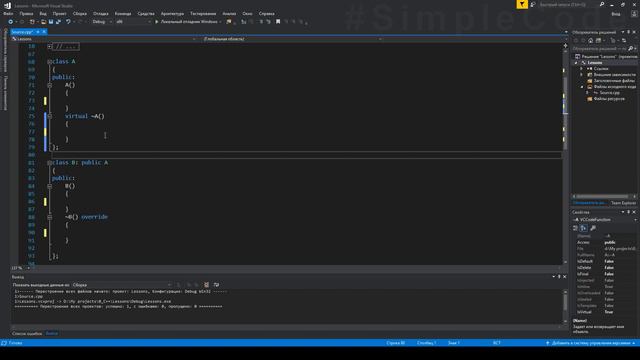This screenshot has width=640, height=360.
Task: Open the Debug configuration dropdown
Action: click(x=102, y=22)
